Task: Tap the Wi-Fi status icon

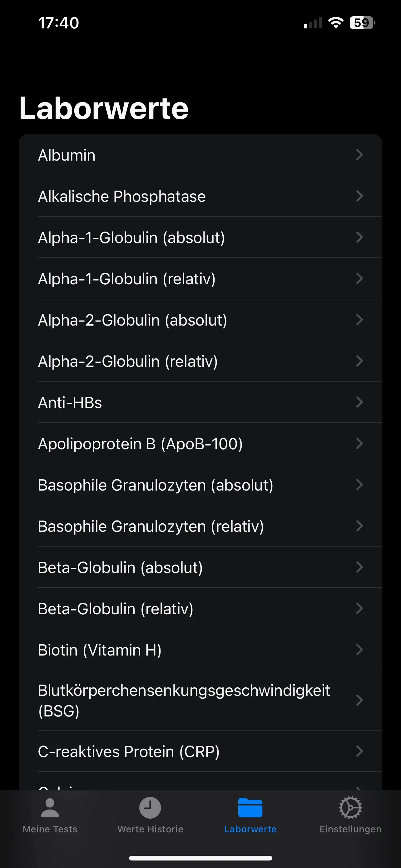Action: [336, 23]
